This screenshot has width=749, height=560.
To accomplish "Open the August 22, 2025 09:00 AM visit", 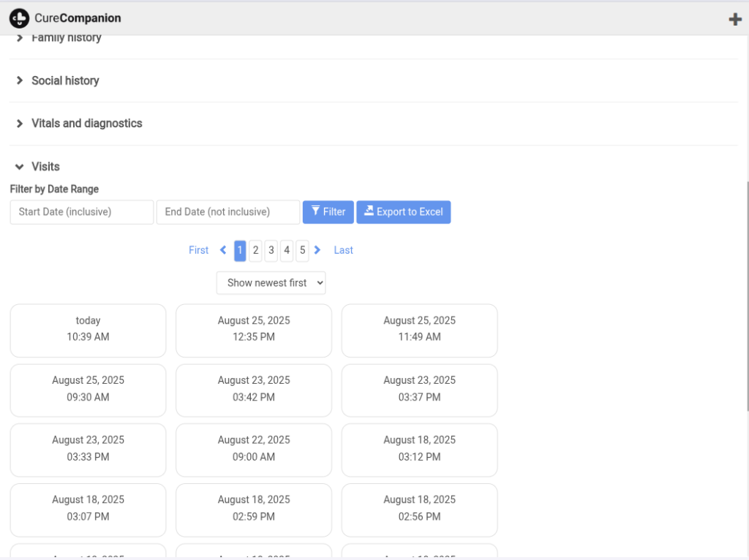I will click(254, 449).
